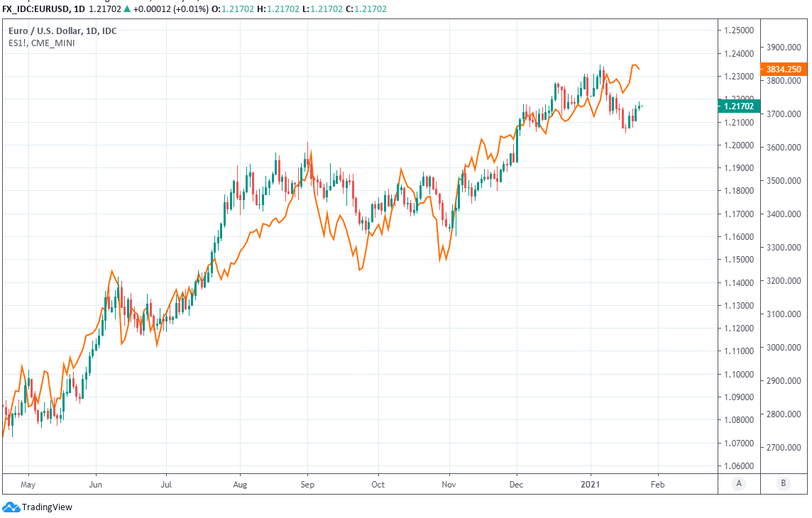Click the 1.25000 level on EURUSD axis
This screenshot has width=812, height=518.
pyautogui.click(x=738, y=31)
